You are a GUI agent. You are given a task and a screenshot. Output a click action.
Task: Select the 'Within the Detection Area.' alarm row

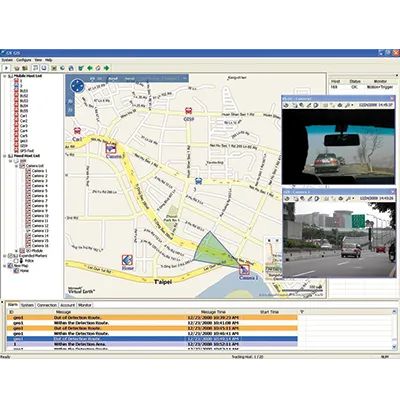(152, 344)
